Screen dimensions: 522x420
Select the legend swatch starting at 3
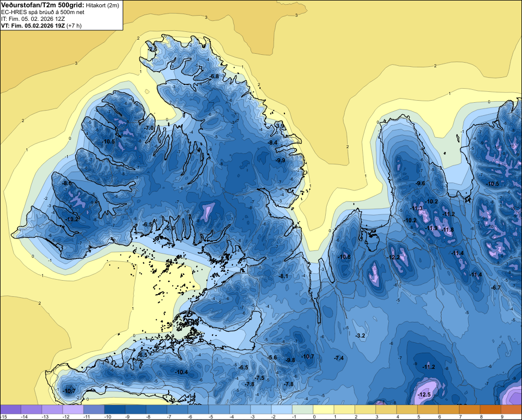[x=386, y=410]
